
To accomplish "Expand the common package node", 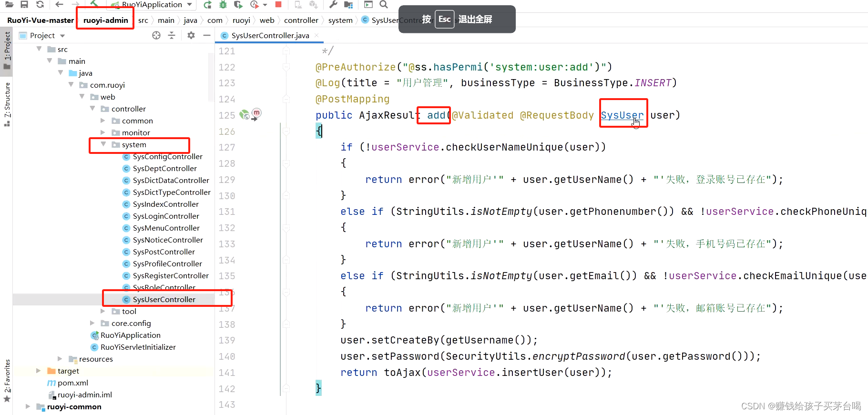I will click(103, 120).
